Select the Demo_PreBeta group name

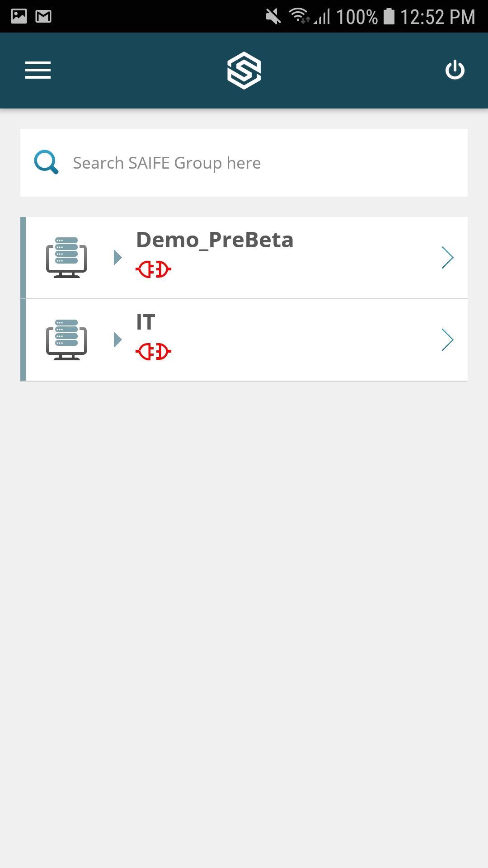tap(215, 240)
